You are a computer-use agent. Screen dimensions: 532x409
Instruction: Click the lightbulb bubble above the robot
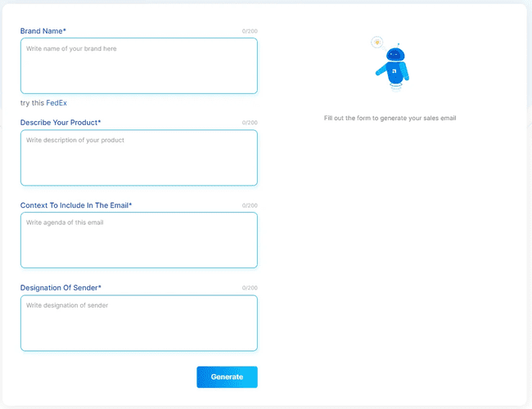point(376,41)
